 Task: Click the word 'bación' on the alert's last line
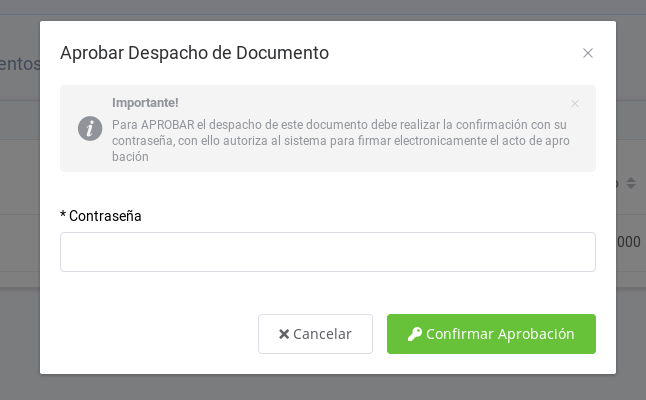coord(130,157)
